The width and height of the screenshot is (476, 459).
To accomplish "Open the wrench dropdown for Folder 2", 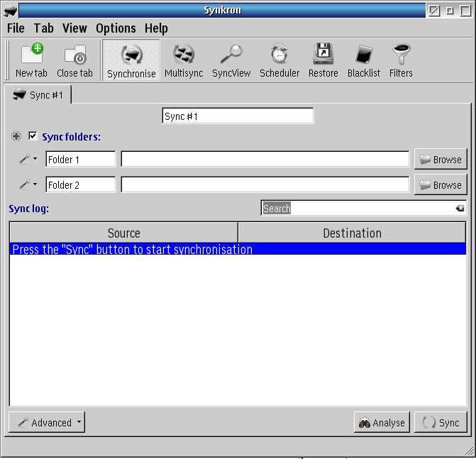I will click(28, 184).
